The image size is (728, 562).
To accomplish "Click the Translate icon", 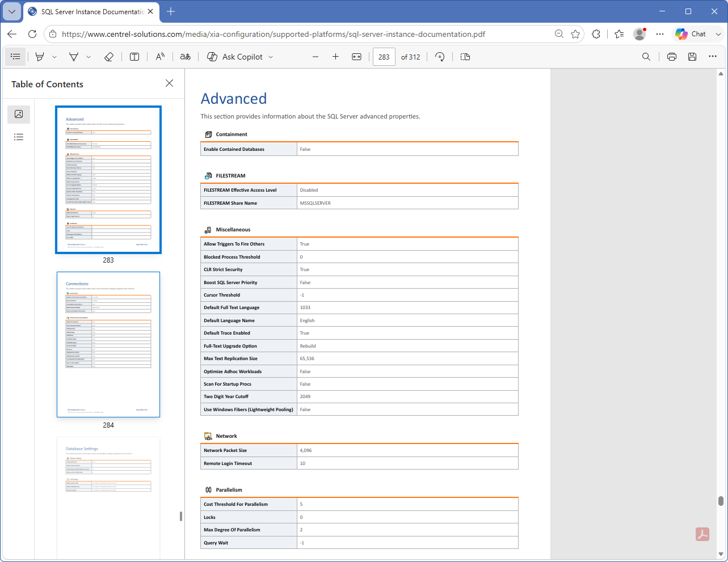I will pos(186,57).
